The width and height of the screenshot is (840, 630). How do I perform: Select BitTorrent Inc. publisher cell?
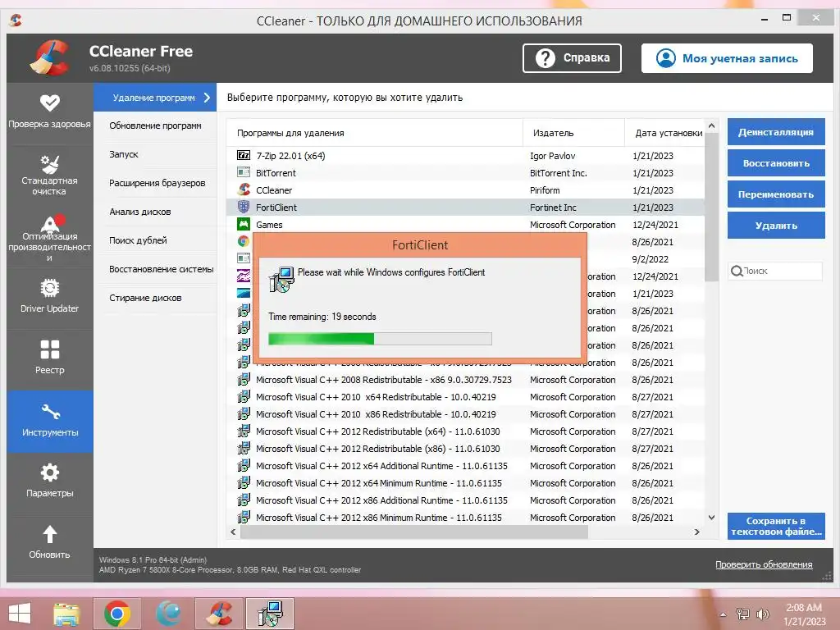pyautogui.click(x=558, y=173)
